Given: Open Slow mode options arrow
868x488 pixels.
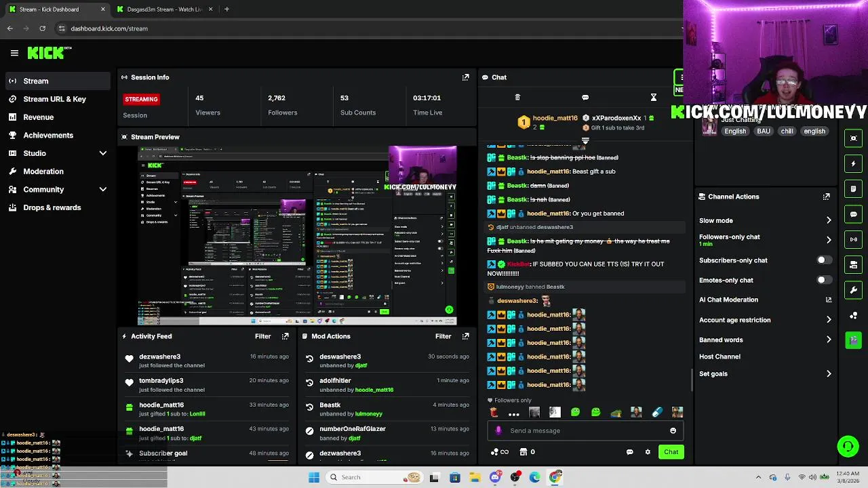Looking at the screenshot, I should coord(829,220).
